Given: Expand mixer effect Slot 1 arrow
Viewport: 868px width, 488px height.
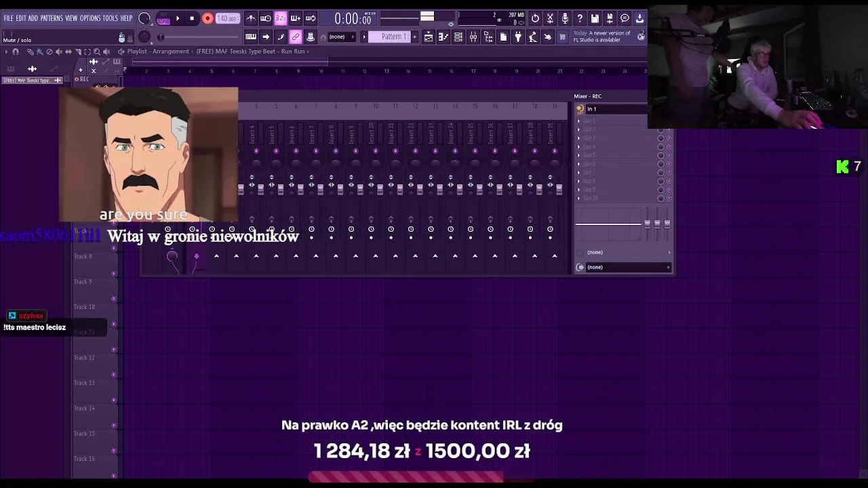Looking at the screenshot, I should click(579, 121).
